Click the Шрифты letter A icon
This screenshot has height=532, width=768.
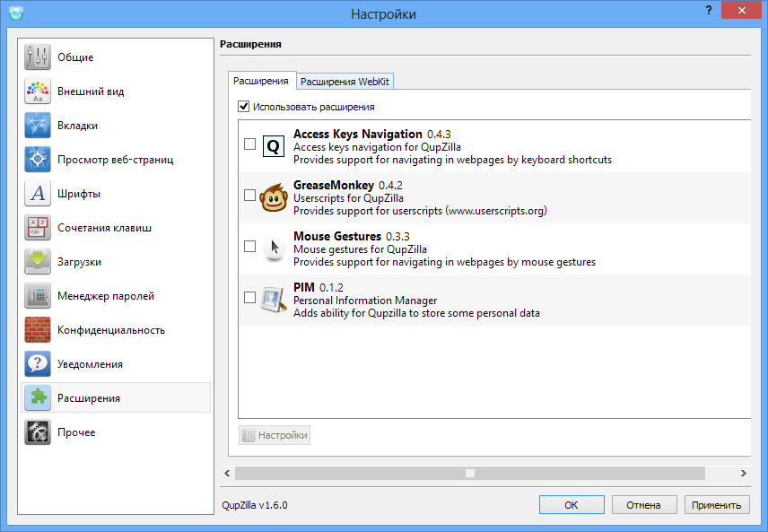[x=37, y=194]
